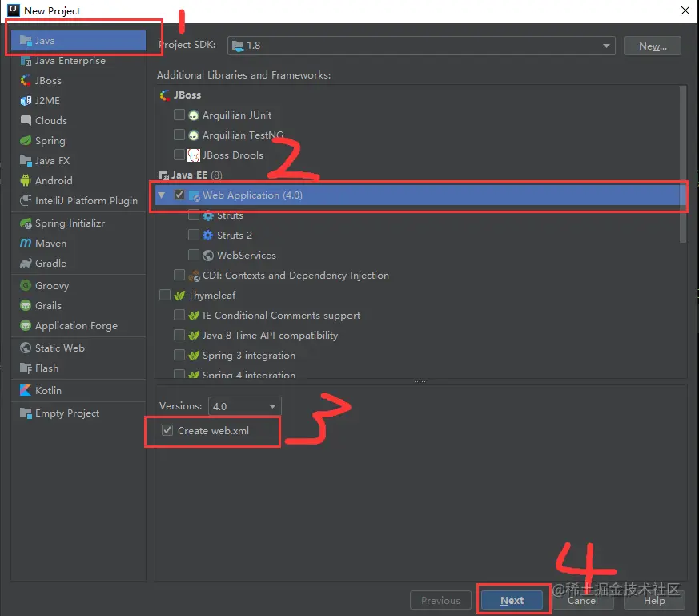The image size is (699, 616).
Task: Enable the Thymeleaf checkbox
Action: [x=165, y=295]
